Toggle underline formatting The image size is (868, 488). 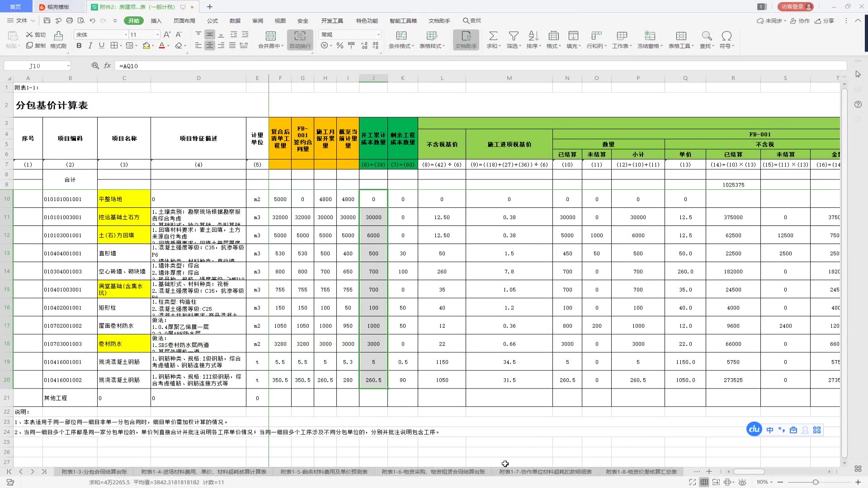point(101,46)
